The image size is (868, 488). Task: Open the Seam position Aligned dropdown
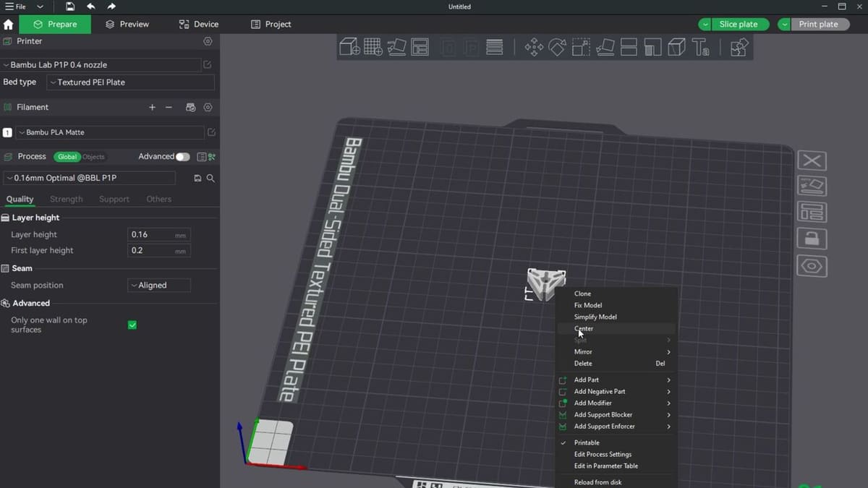pos(159,286)
